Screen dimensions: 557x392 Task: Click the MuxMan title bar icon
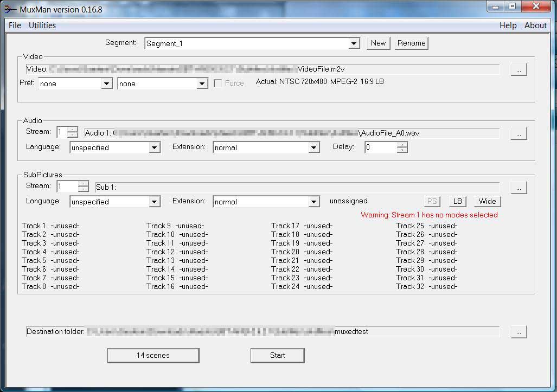tap(10, 10)
